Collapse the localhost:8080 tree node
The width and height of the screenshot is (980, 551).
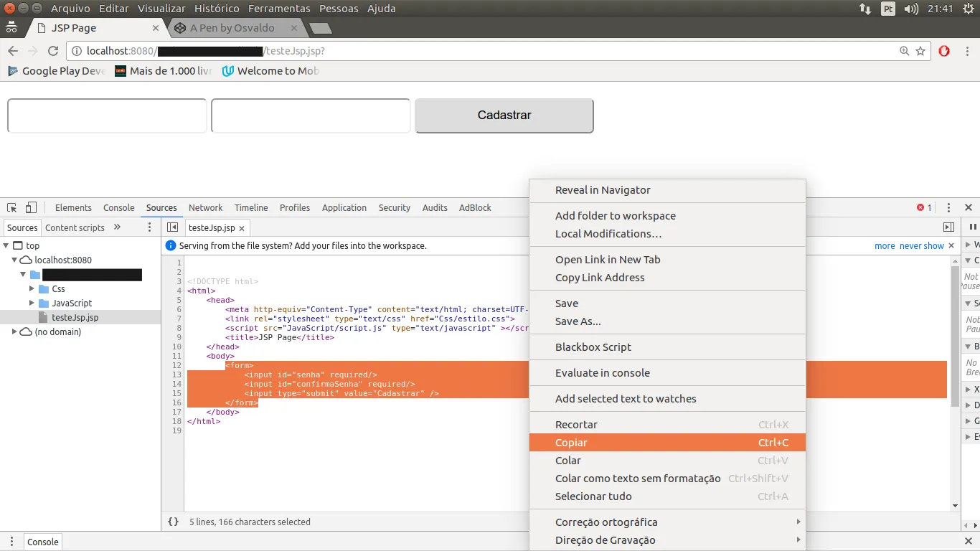pos(14,260)
